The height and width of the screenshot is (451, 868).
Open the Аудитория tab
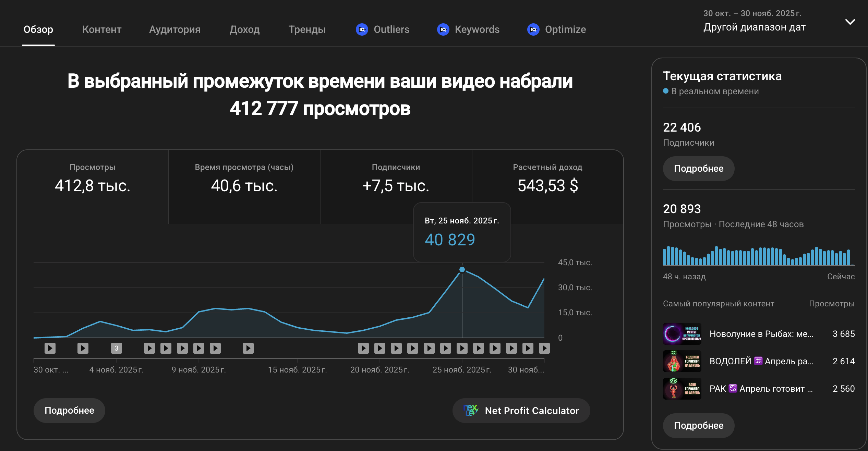(x=174, y=29)
